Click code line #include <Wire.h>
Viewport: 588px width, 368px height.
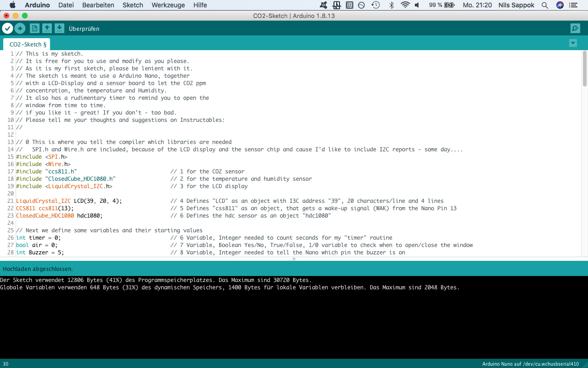[43, 164]
